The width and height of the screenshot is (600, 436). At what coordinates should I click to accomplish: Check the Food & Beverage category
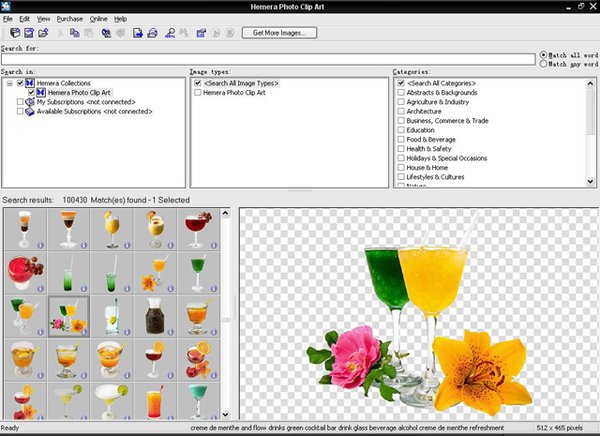(401, 139)
